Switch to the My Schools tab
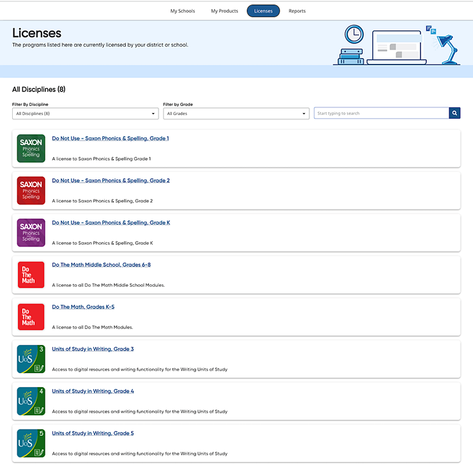This screenshot has height=476, width=473. coord(183,11)
